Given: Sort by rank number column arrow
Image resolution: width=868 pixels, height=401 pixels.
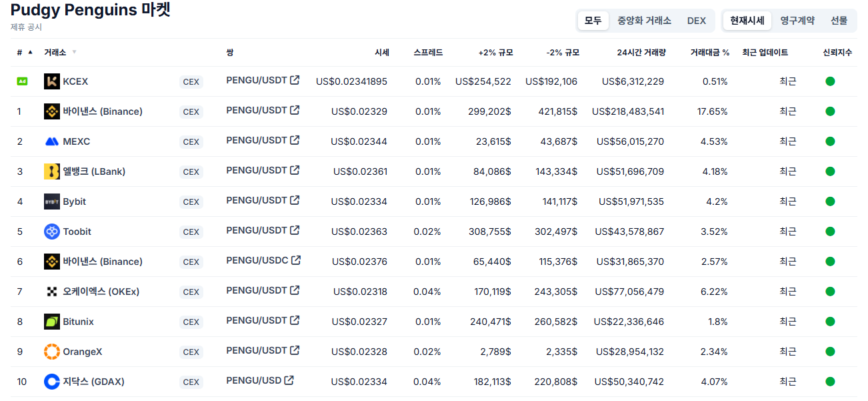Looking at the screenshot, I should [30, 52].
